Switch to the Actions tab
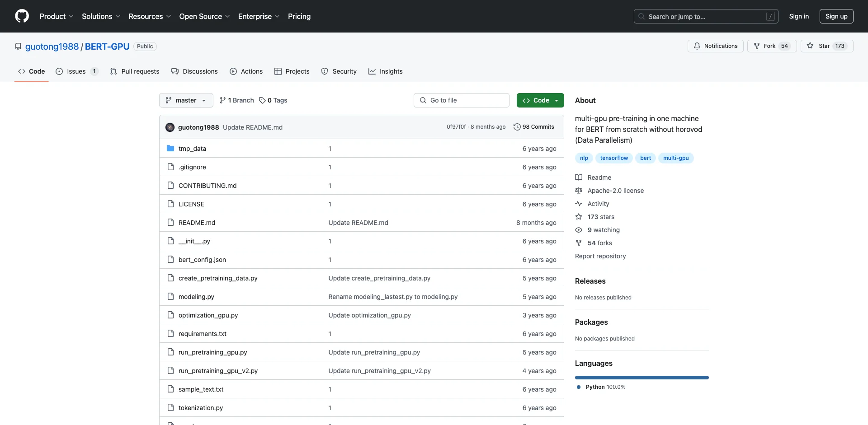Image resolution: width=868 pixels, height=425 pixels. 246,71
